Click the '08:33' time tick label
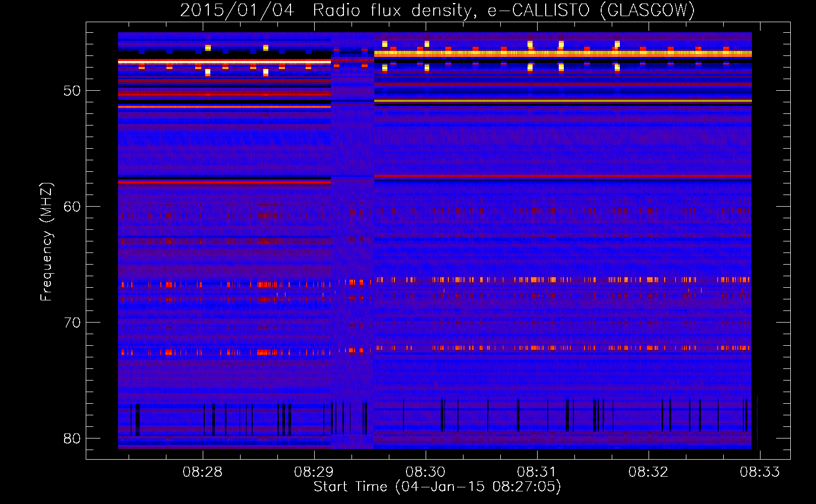 pyautogui.click(x=760, y=472)
